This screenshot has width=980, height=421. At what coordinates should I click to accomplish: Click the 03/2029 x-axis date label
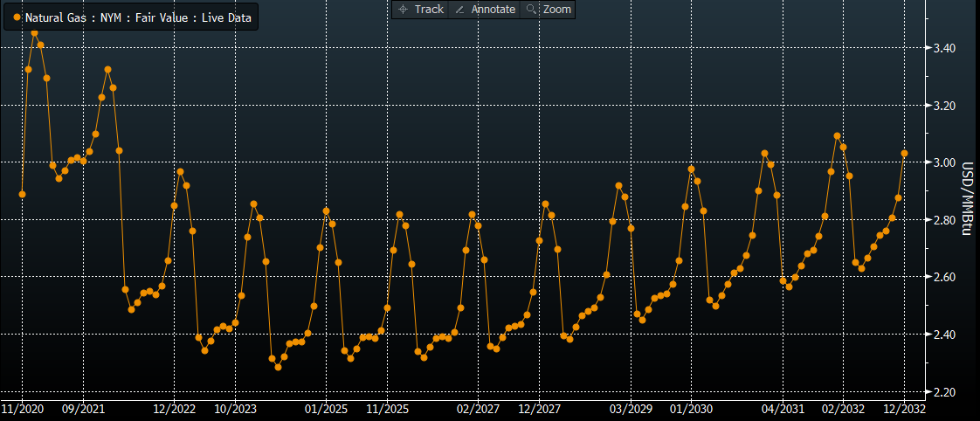[631, 408]
